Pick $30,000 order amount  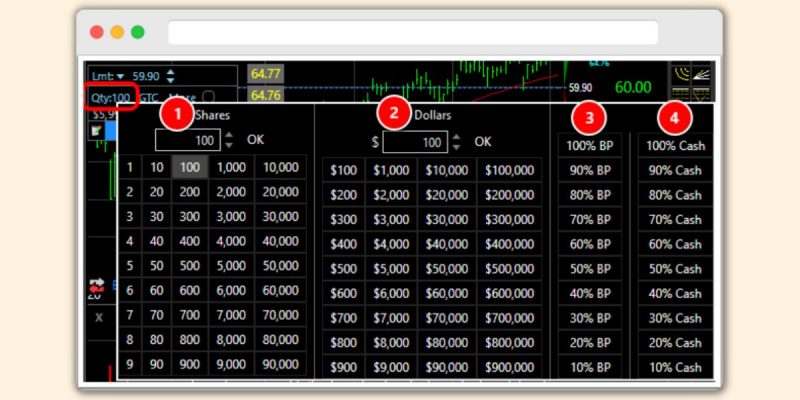446,219
